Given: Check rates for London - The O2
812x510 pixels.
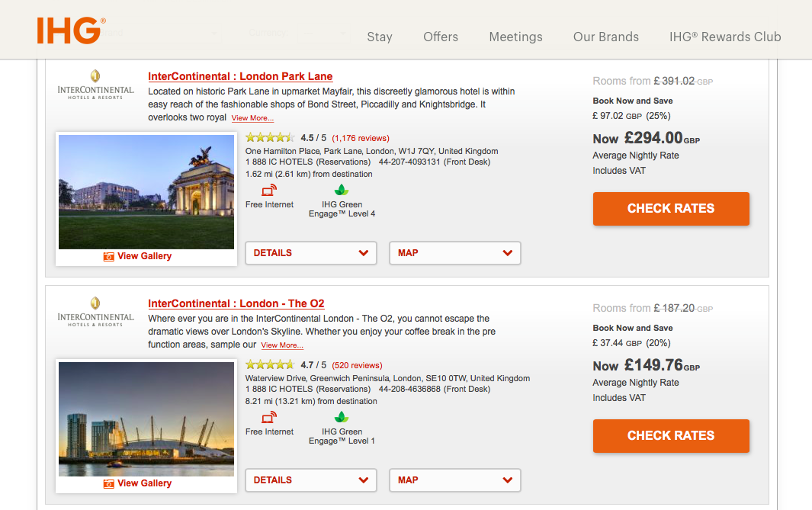Looking at the screenshot, I should (671, 436).
